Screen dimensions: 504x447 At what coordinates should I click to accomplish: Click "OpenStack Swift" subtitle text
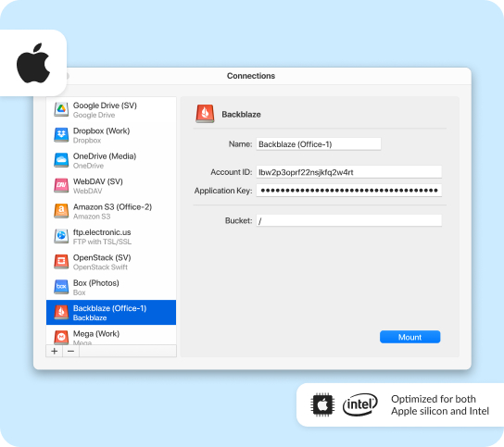[100, 267]
